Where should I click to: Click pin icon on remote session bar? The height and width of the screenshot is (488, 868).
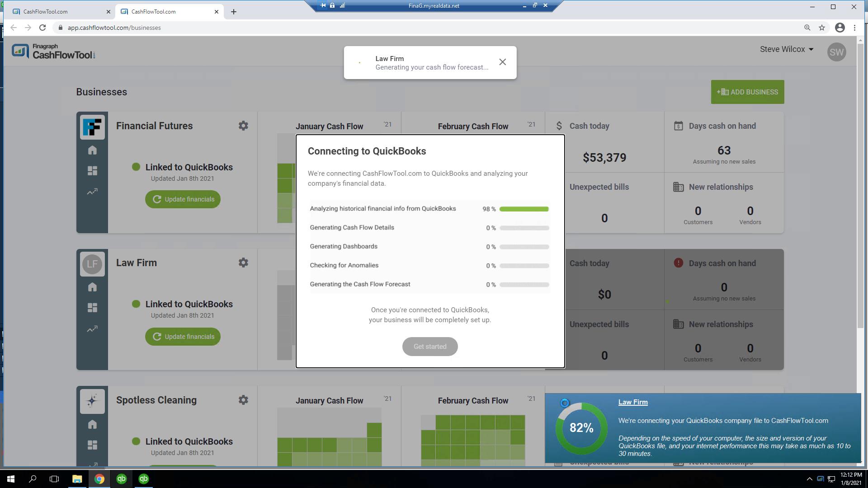point(323,5)
